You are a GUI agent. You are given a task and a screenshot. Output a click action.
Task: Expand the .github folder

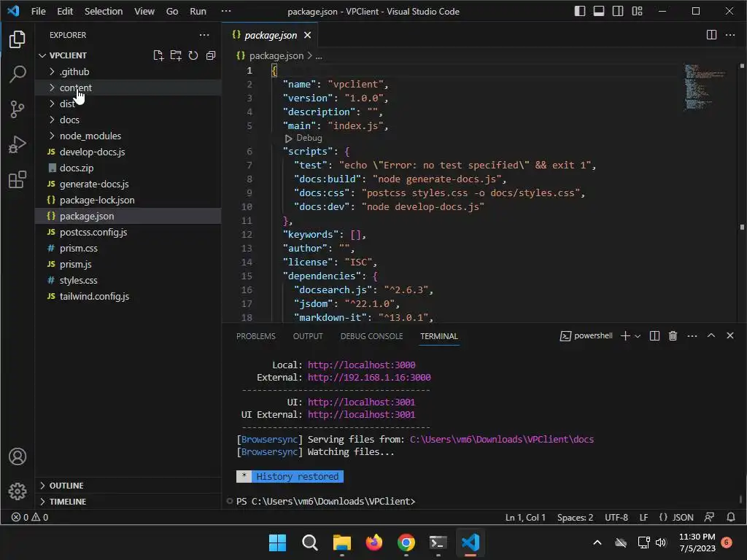pos(128,71)
